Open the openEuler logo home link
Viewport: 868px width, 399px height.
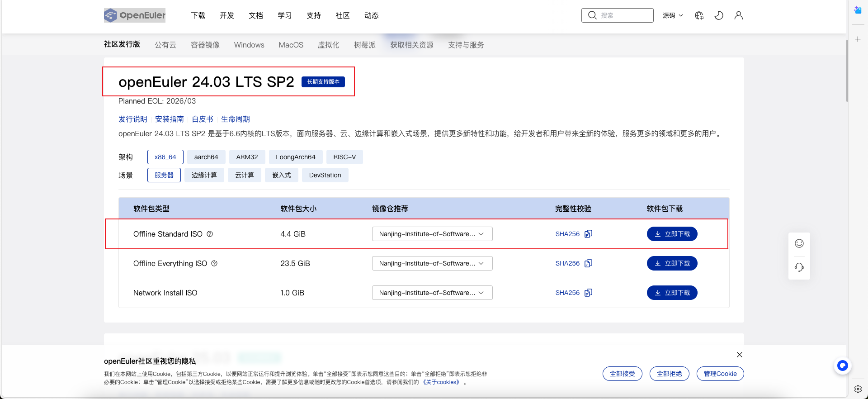click(135, 15)
